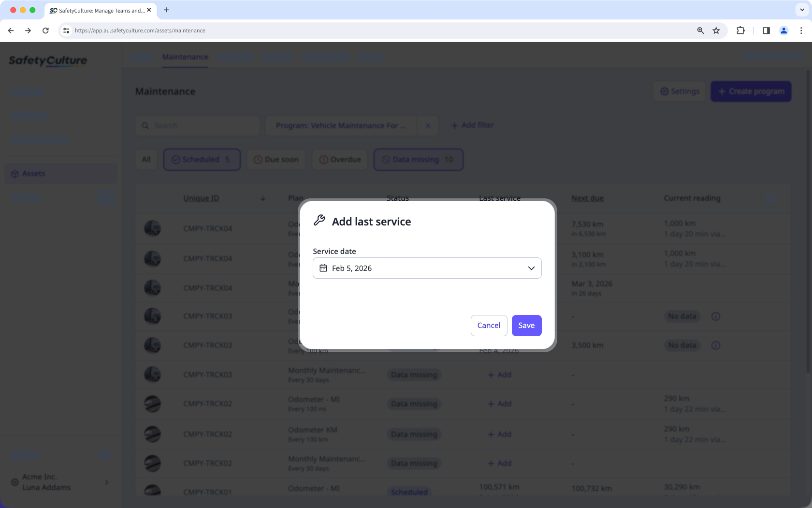
Task: Zoom the page using magnifier icon
Action: coord(700,30)
